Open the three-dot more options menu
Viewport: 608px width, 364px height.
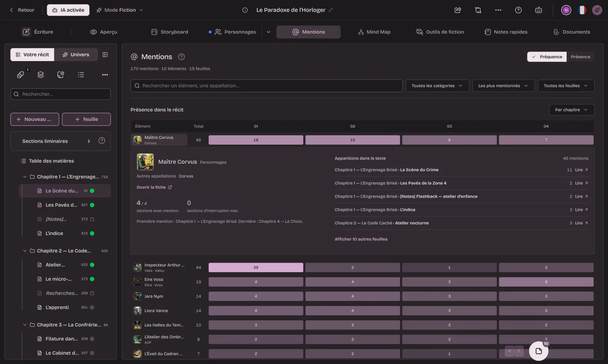click(x=498, y=10)
